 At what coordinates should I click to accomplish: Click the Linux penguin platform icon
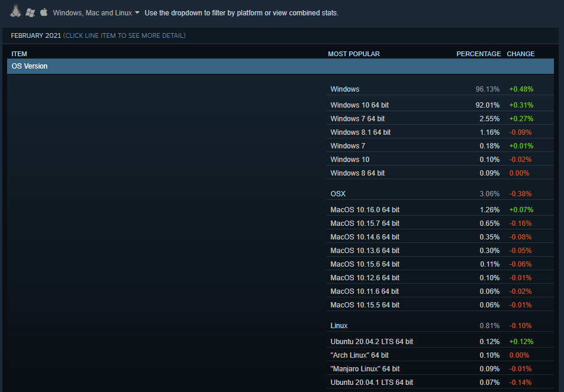[15, 11]
